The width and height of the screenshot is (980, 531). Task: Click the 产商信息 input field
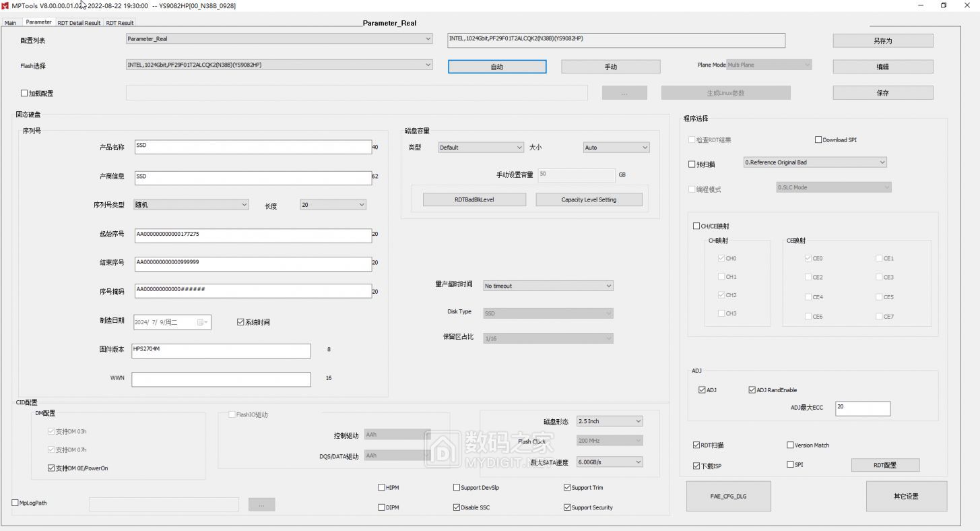(253, 178)
